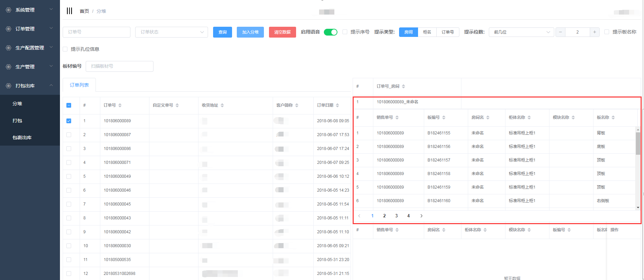Click the blue 查询 button
Screen dimensions: 644x280
[x=222, y=32]
